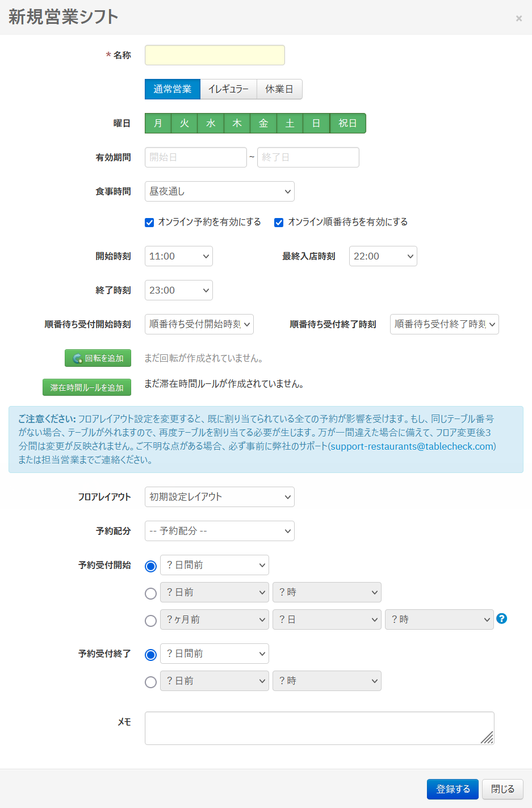Expand the 開始時刻 11:00 dropdown
Image resolution: width=532 pixels, height=808 pixels.
click(x=178, y=256)
